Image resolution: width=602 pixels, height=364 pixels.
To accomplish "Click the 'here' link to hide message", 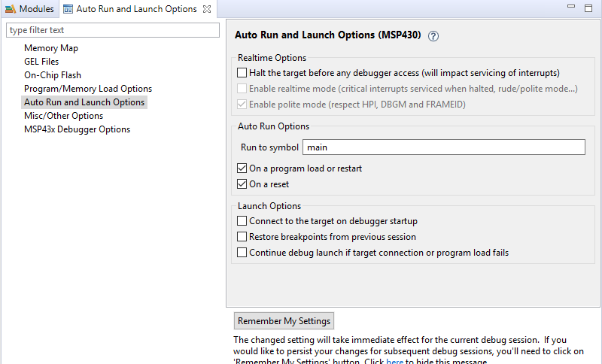I will (394, 362).
